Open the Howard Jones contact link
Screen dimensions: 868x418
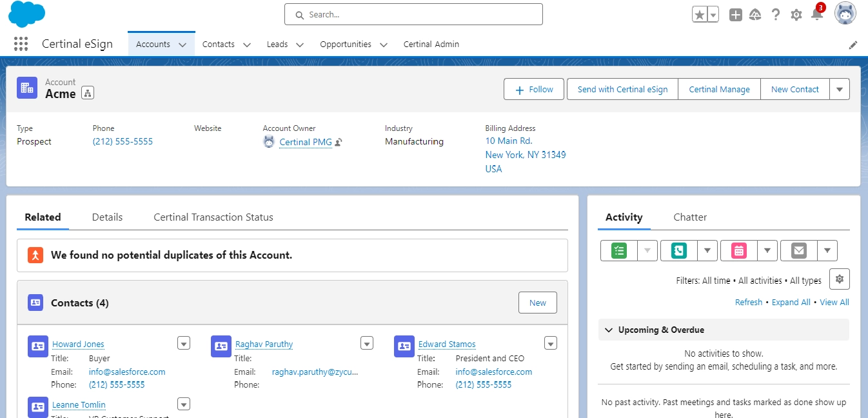click(78, 344)
